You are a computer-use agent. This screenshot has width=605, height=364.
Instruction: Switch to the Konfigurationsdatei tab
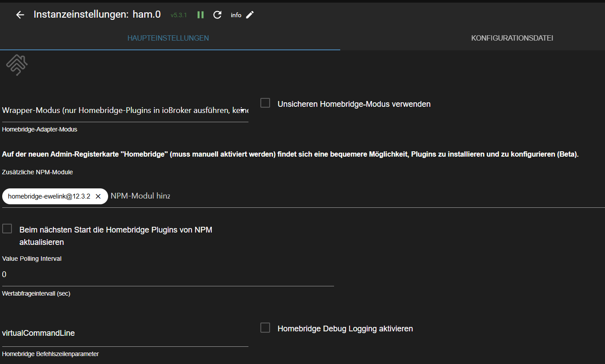tap(512, 38)
